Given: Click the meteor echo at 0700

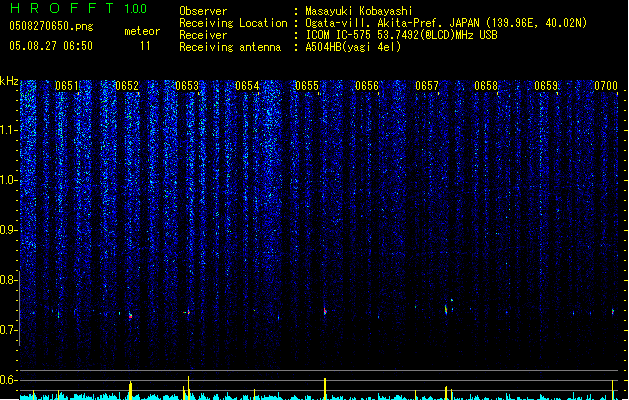Looking at the screenshot, I should pos(613,311).
